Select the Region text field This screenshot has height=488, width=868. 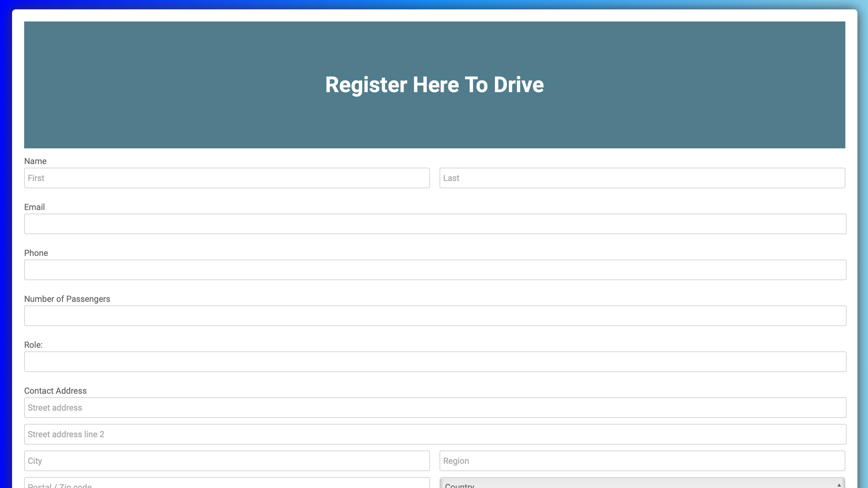642,460
